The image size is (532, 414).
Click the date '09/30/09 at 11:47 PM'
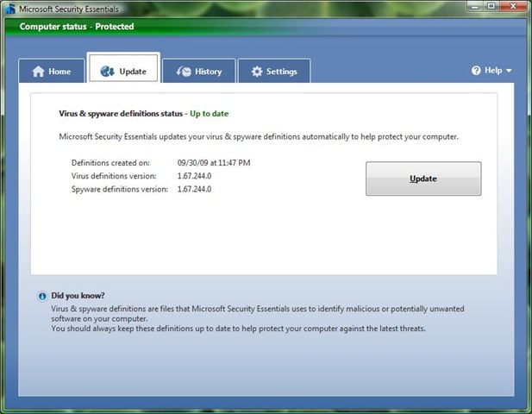[x=214, y=163]
